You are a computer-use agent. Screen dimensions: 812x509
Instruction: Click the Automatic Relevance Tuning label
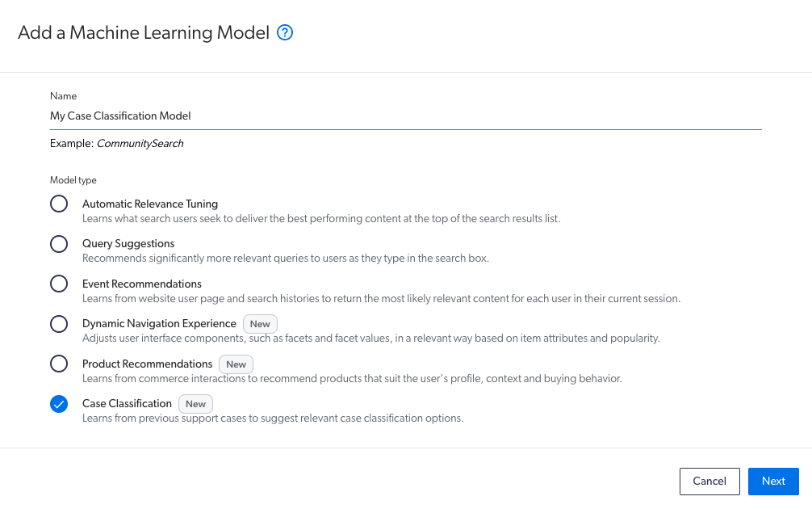(150, 204)
